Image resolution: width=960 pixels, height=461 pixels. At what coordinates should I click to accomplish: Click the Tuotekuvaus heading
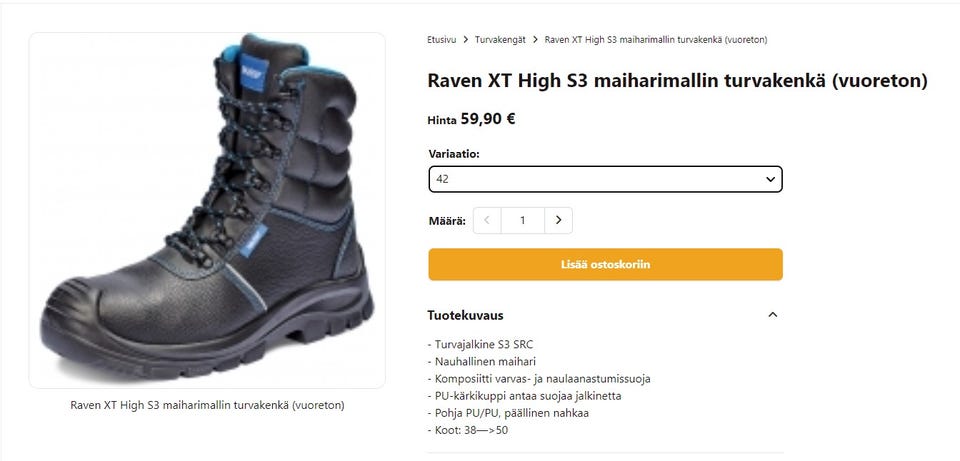[x=465, y=315]
